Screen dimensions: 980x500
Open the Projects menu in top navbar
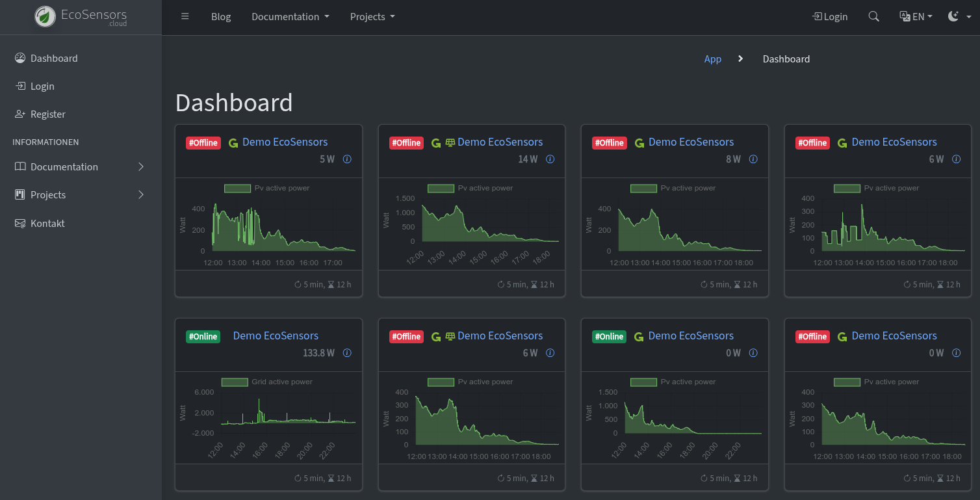(372, 17)
